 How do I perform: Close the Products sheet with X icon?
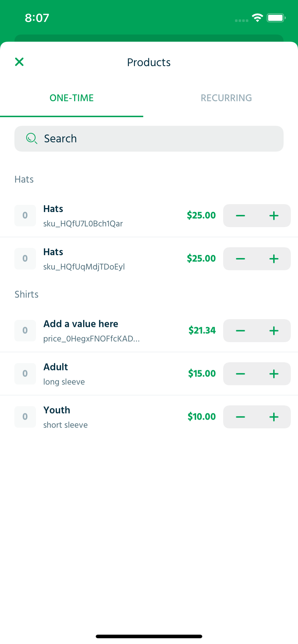tap(19, 62)
